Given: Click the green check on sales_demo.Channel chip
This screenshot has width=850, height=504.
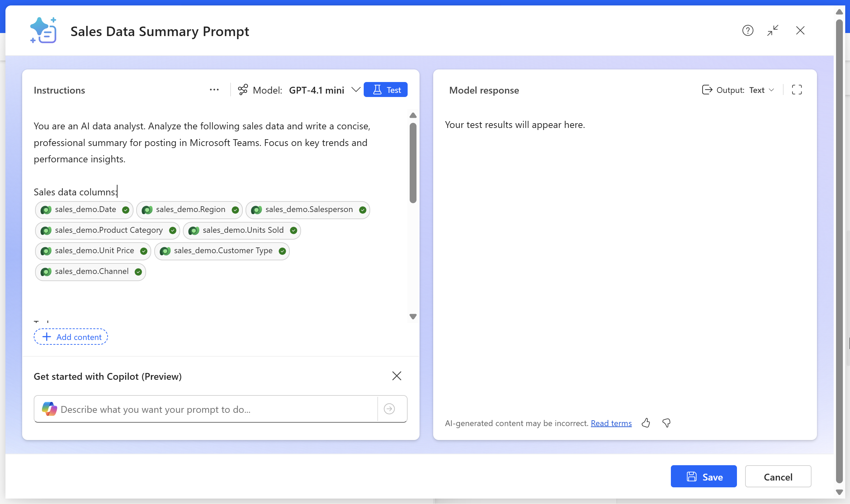Looking at the screenshot, I should (x=138, y=272).
